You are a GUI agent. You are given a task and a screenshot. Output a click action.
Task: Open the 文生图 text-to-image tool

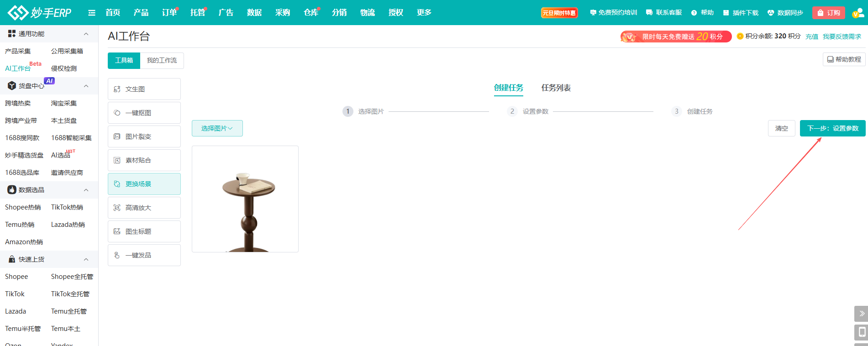point(144,89)
